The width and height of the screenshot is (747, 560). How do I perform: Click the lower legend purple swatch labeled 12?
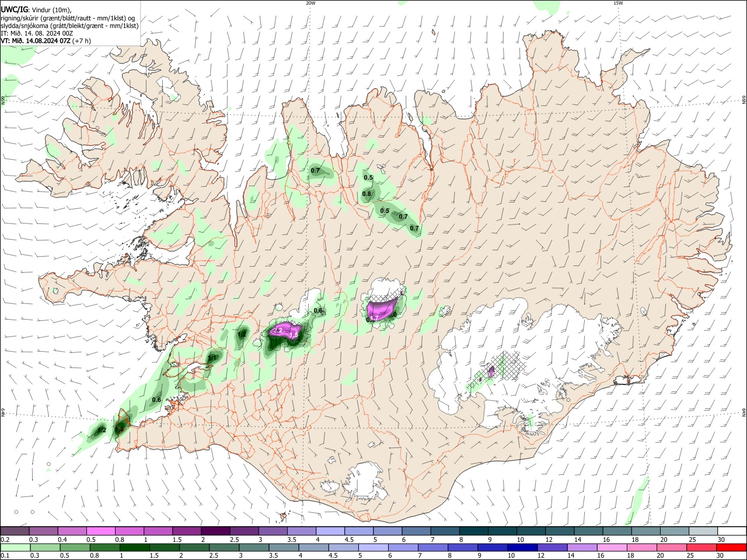pos(551,547)
